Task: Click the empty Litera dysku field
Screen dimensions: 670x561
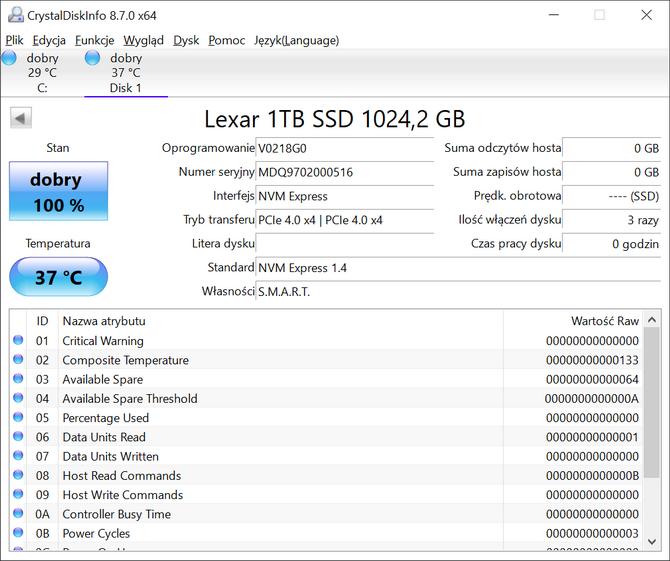Action: (344, 244)
